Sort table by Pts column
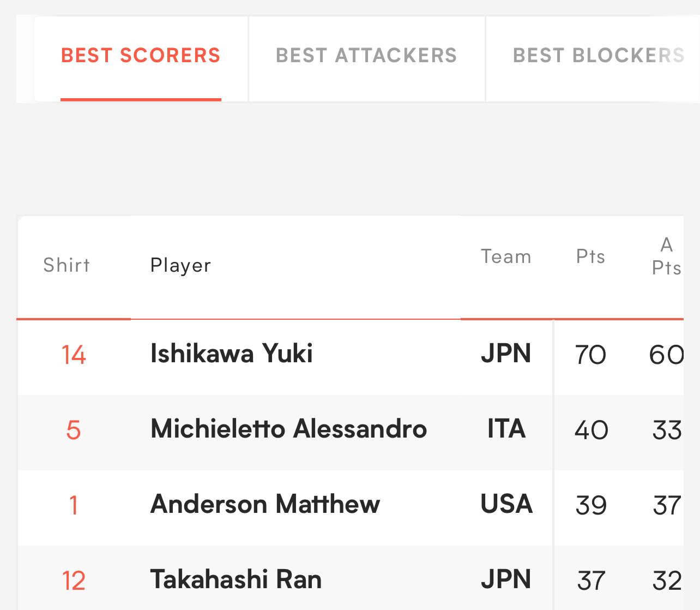Viewport: 700px width, 610px height. pos(591,256)
